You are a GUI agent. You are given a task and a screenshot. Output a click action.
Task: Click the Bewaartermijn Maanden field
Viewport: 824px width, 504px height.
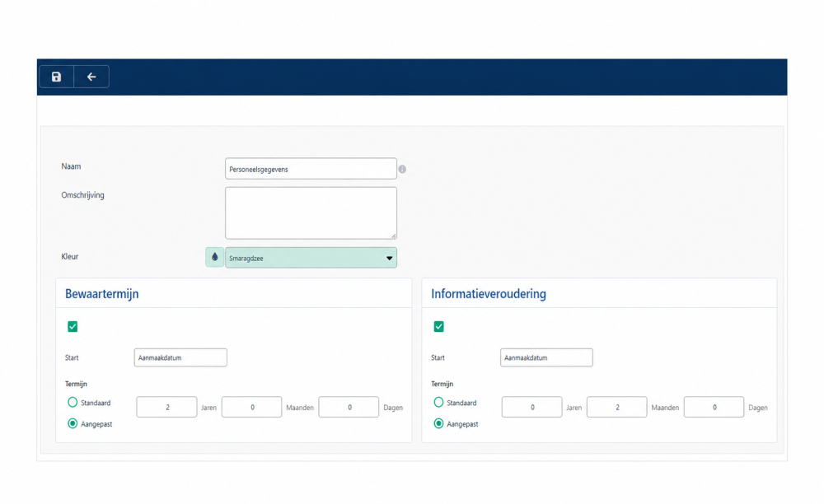click(x=251, y=407)
